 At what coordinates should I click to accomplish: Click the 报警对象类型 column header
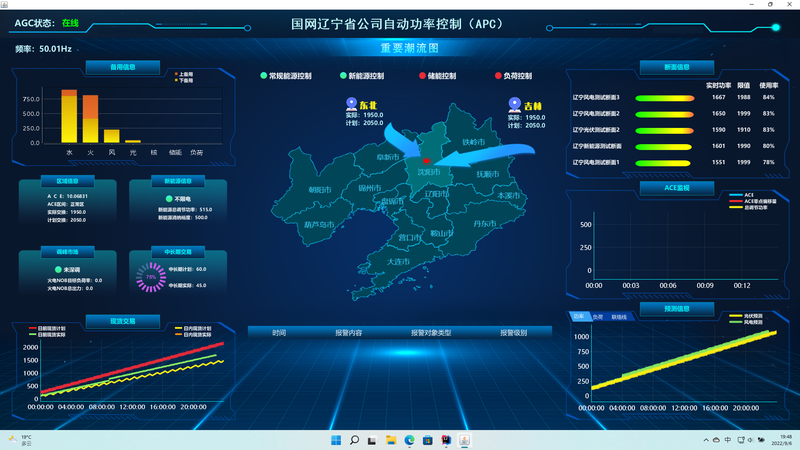click(431, 333)
